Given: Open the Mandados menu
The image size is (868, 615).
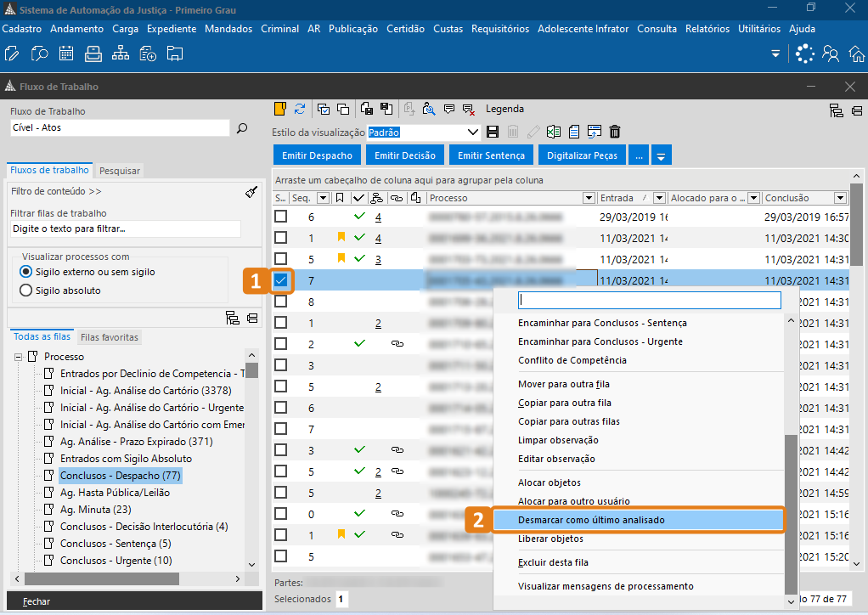Looking at the screenshot, I should tap(228, 29).
